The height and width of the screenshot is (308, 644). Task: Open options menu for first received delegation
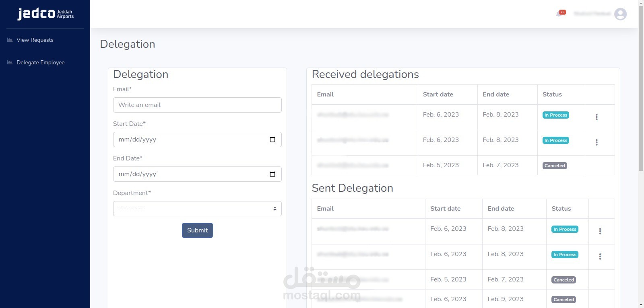(x=597, y=117)
